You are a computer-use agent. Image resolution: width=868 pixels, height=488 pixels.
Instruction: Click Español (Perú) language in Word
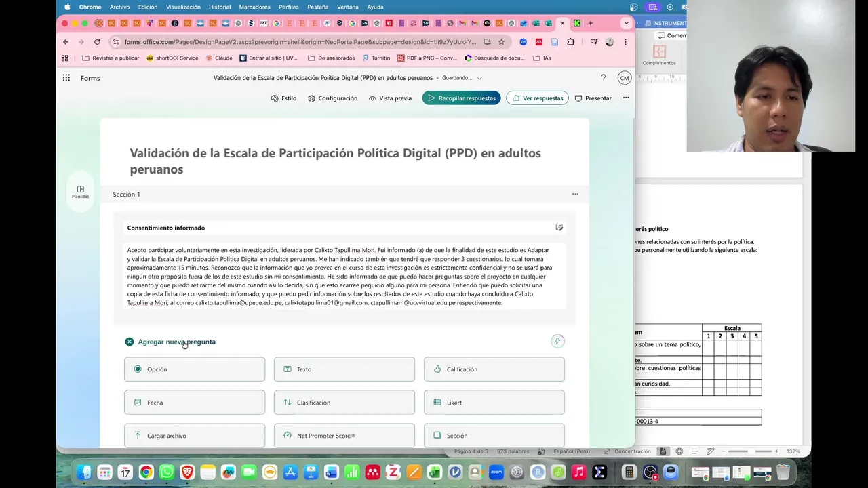(x=572, y=451)
